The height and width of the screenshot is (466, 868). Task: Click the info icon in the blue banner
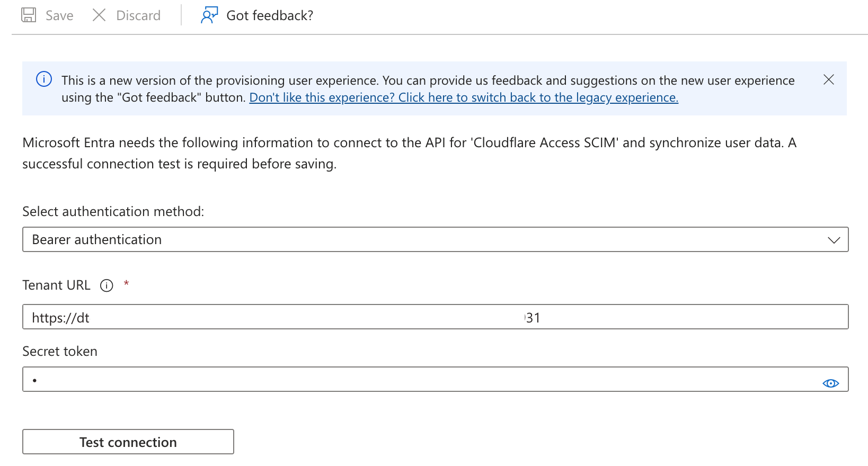(44, 79)
